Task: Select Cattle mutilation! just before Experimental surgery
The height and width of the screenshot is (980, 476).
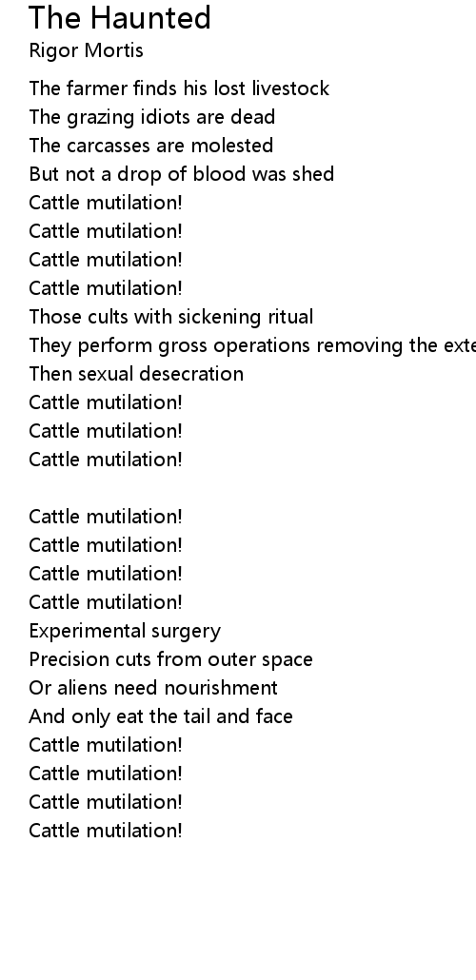Action: click(x=105, y=602)
